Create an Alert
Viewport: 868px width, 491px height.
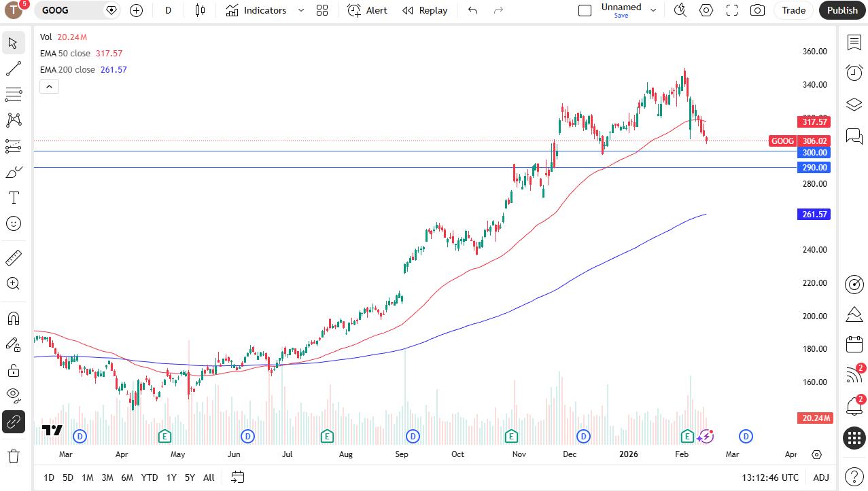pyautogui.click(x=367, y=10)
